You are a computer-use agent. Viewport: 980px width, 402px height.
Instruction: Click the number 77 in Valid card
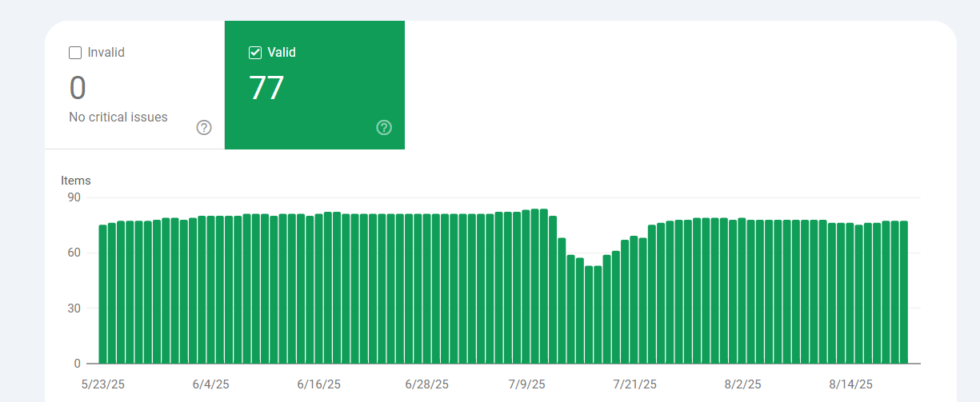[266, 89]
